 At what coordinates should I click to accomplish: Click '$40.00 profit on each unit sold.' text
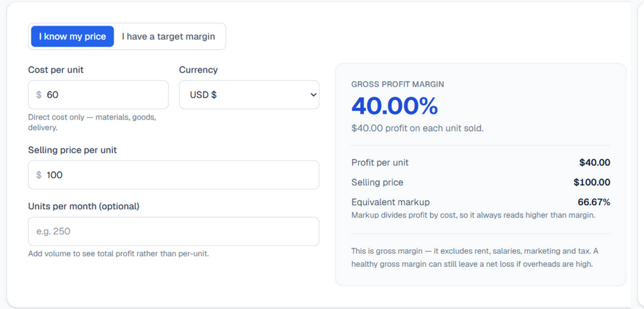pos(418,128)
